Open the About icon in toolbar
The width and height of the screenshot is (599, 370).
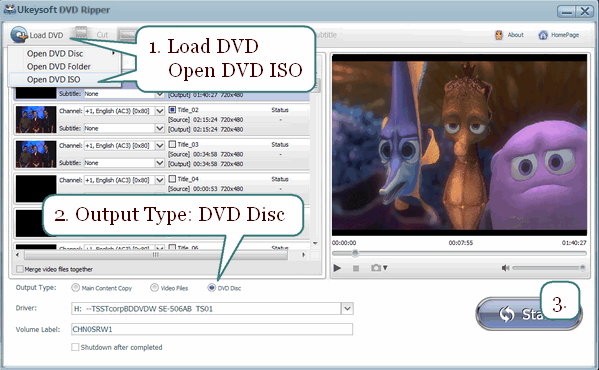click(499, 35)
